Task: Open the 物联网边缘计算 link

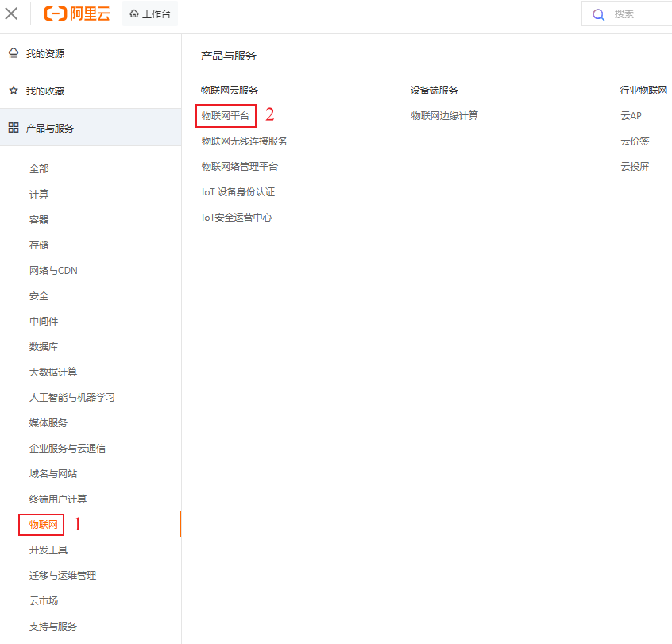Action: (x=445, y=115)
